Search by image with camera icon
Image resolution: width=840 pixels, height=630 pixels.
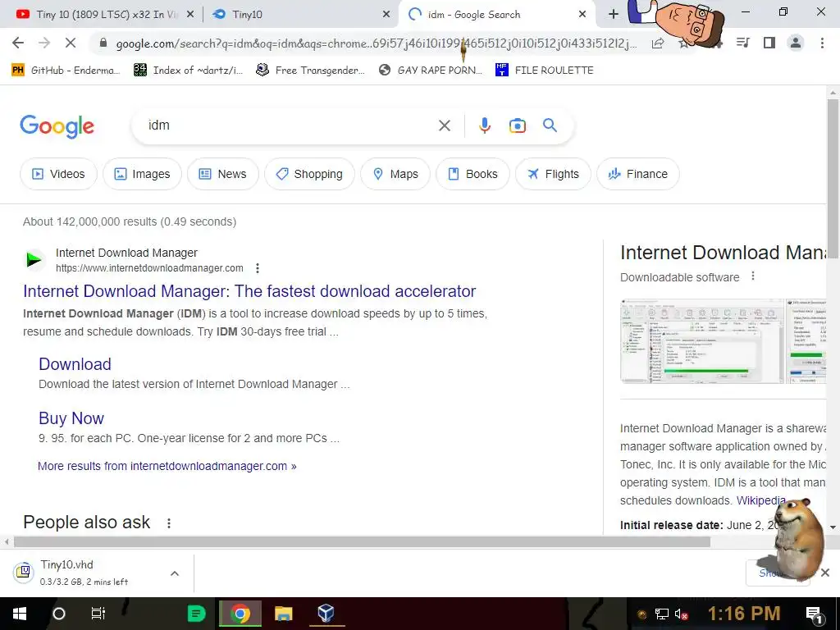pos(517,126)
